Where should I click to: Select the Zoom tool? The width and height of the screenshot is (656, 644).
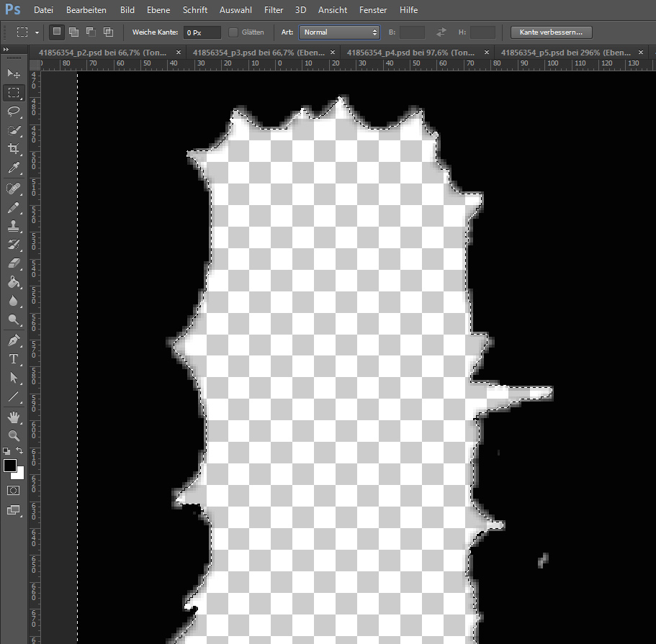coord(14,435)
